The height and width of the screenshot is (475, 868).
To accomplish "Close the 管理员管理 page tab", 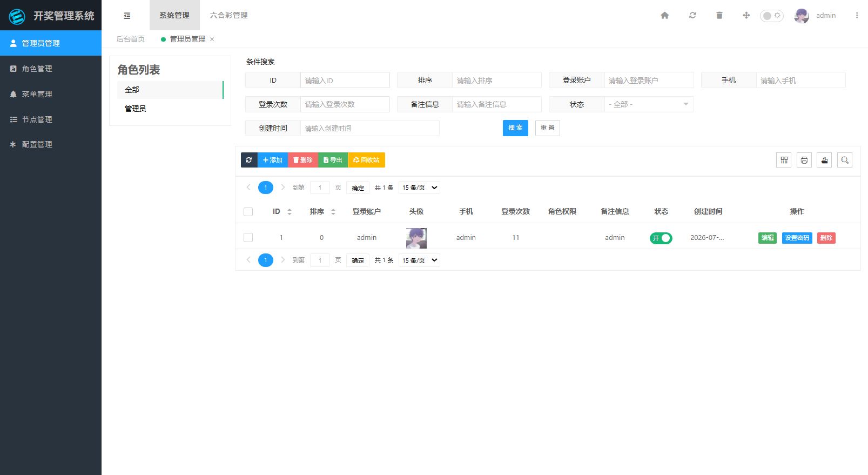I will 212,39.
